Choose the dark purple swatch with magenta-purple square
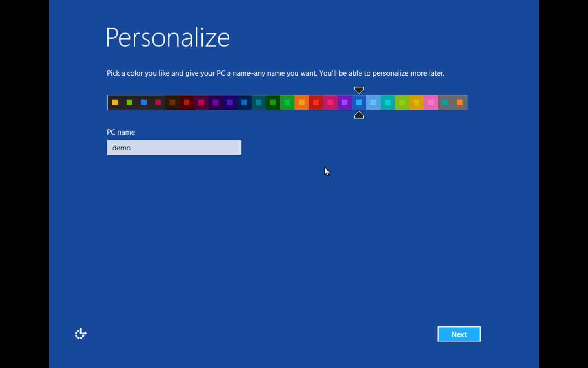 tap(216, 103)
